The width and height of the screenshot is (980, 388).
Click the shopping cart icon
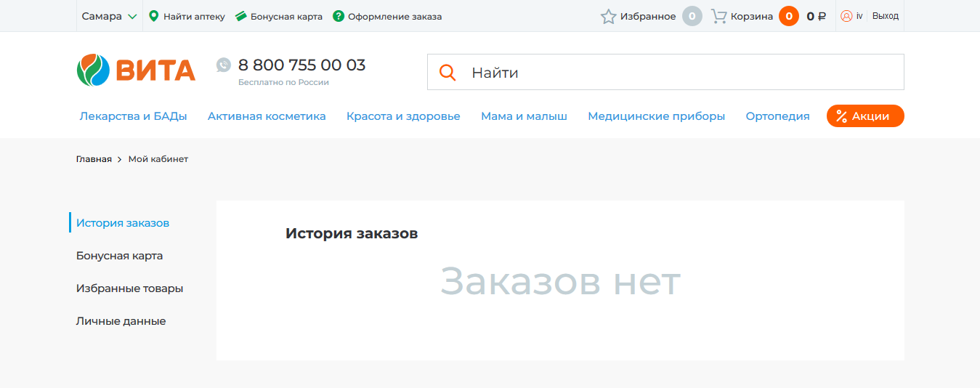pyautogui.click(x=718, y=16)
